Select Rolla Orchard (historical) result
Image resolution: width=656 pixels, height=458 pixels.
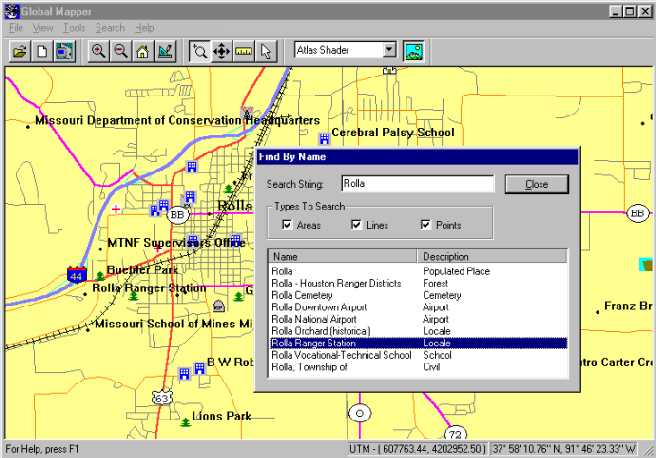tap(418, 331)
